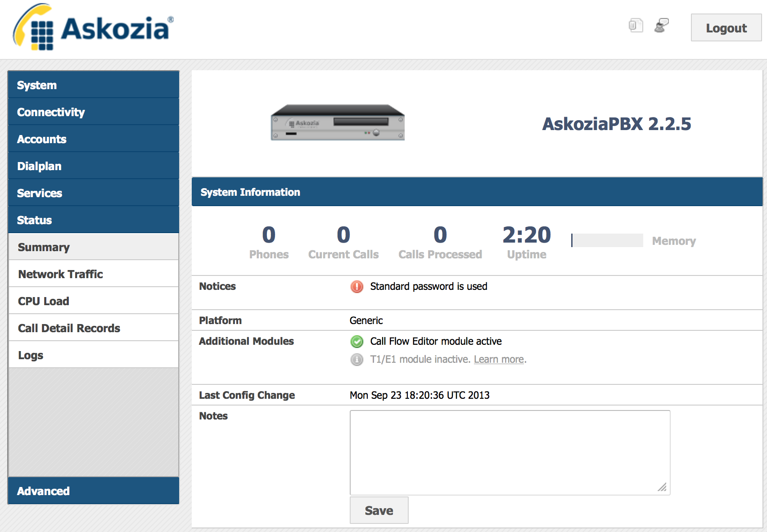Focus the Notes text area
Image resolution: width=767 pixels, height=532 pixels.
pyautogui.click(x=510, y=452)
